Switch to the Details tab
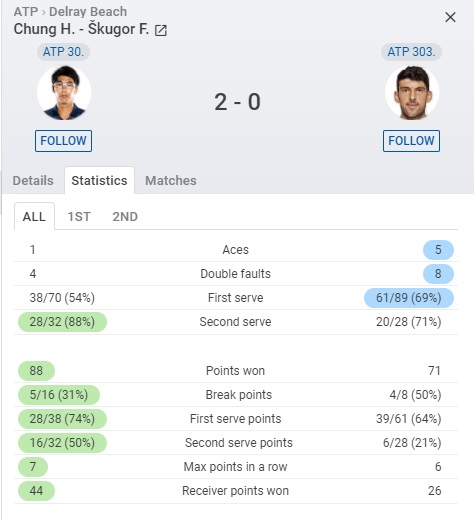475x520 pixels. (33, 181)
